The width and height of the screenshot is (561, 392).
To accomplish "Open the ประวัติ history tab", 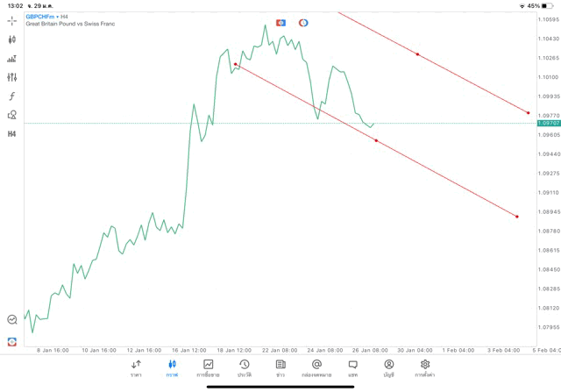I will pos(244,368).
